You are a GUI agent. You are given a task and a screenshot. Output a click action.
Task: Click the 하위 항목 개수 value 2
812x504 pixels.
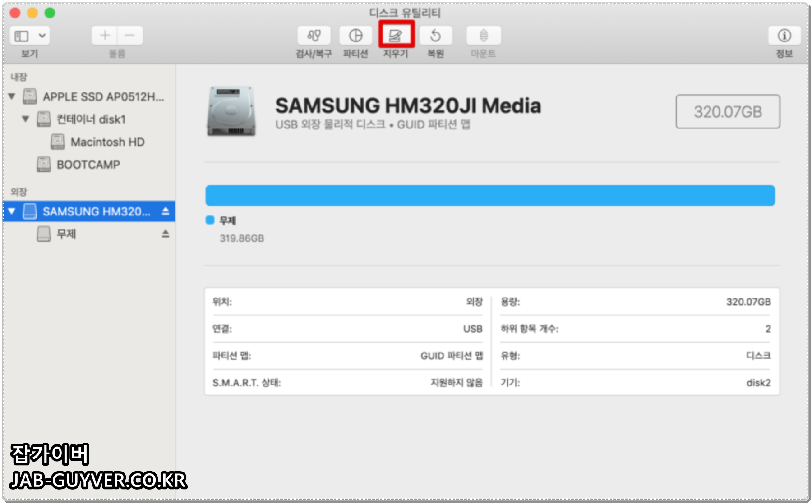click(768, 329)
